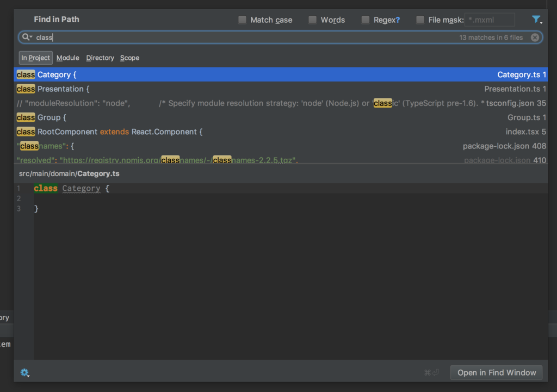Select the class Group result row
557x392 pixels.
pos(281,117)
